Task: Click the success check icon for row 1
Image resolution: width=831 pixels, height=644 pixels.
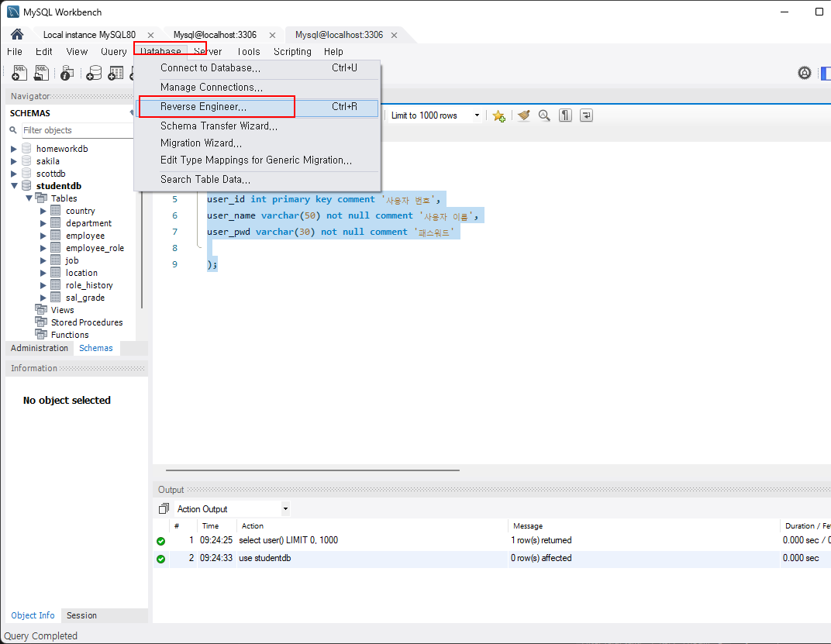Action: point(160,541)
